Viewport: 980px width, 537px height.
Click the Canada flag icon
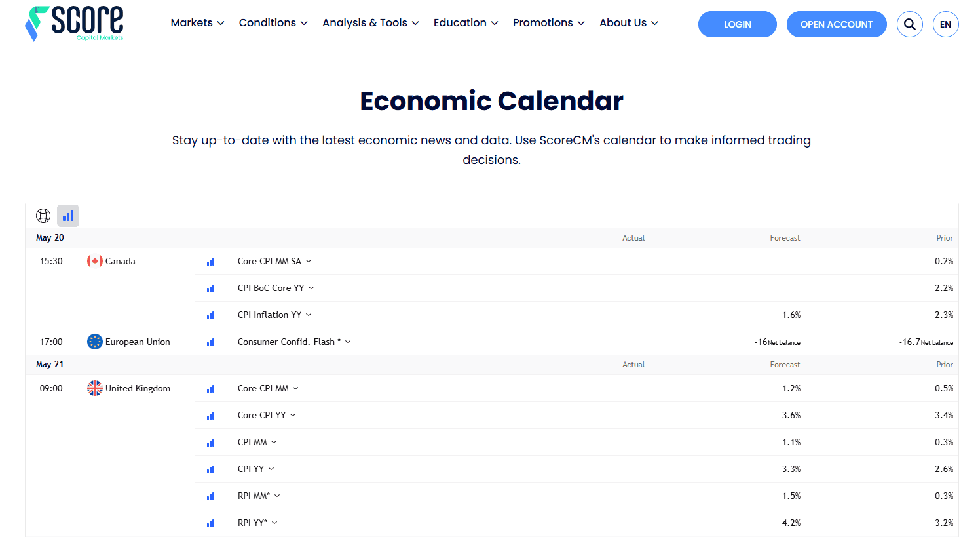pyautogui.click(x=95, y=261)
